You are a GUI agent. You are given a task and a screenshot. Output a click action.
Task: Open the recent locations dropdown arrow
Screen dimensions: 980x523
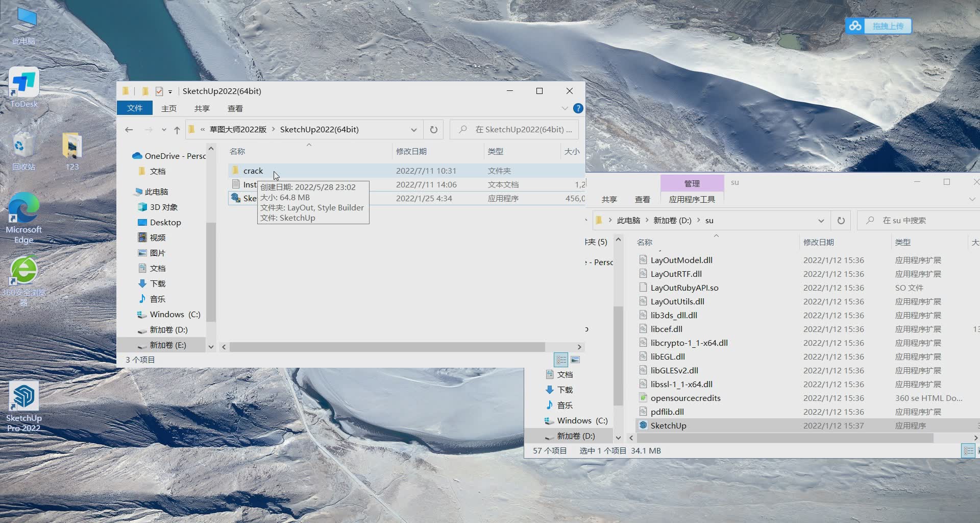(164, 130)
